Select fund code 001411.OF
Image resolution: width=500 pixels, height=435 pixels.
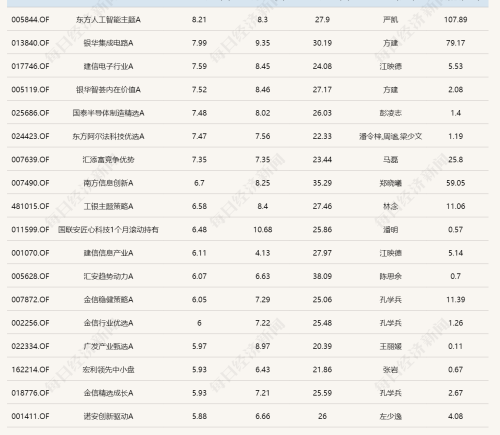pos(30,416)
